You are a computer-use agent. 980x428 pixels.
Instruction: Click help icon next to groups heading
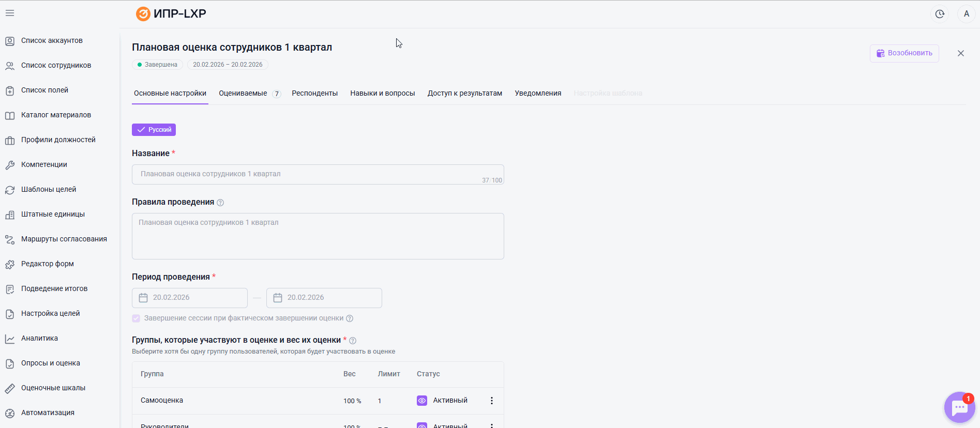coord(353,341)
